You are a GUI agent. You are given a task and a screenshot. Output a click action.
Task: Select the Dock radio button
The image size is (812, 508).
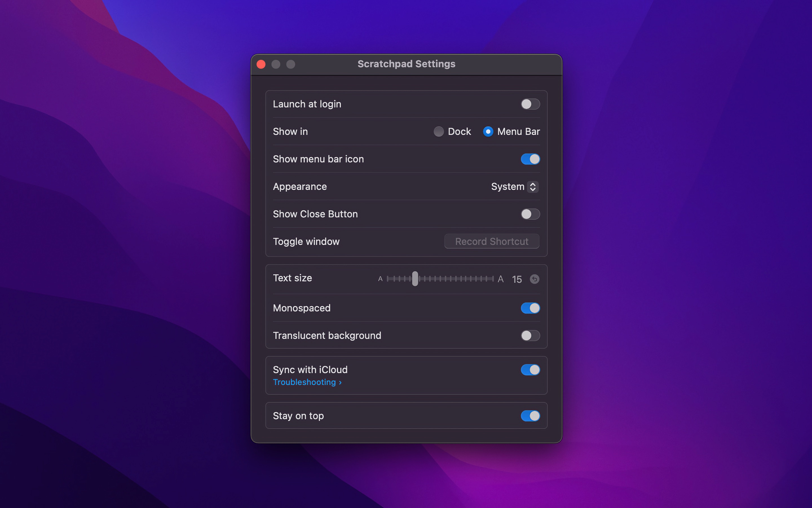[x=438, y=131]
